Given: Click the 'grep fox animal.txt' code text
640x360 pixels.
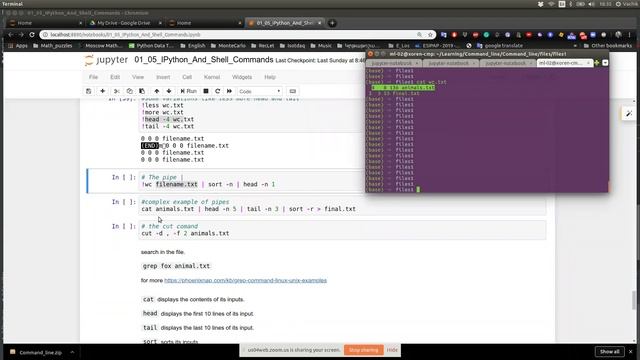Looking at the screenshot, I should (x=176, y=266).
